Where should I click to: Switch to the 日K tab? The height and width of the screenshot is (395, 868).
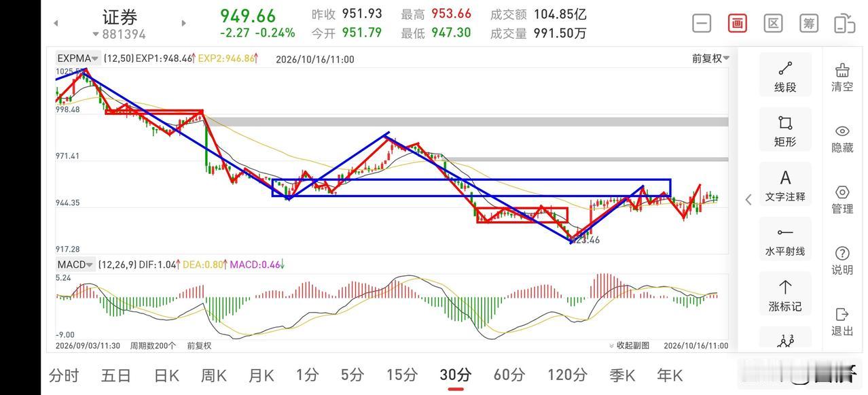click(x=166, y=375)
